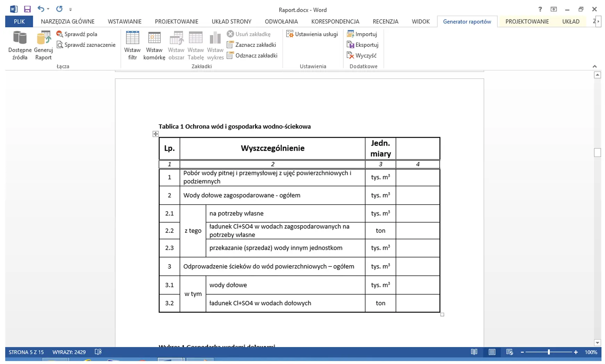This screenshot has height=364, width=605.
Task: Click the Word application icon in title bar
Action: pos(14,9)
